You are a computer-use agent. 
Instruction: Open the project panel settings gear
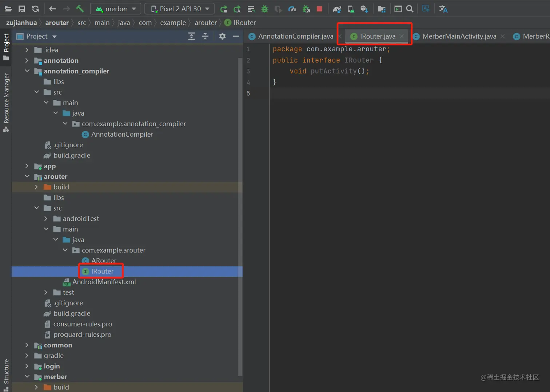[222, 36]
